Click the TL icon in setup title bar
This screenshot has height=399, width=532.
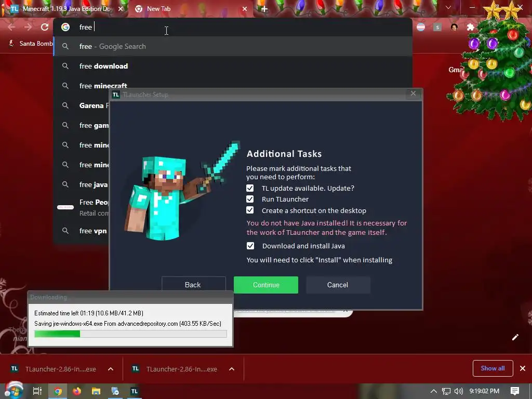click(116, 95)
